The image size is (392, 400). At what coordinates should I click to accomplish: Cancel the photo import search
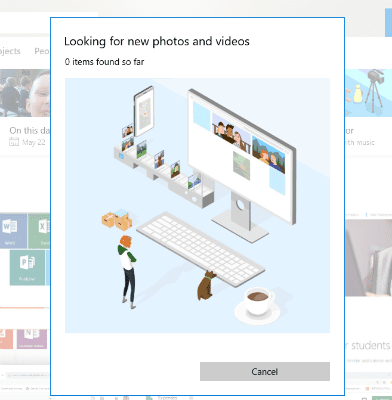pos(265,371)
